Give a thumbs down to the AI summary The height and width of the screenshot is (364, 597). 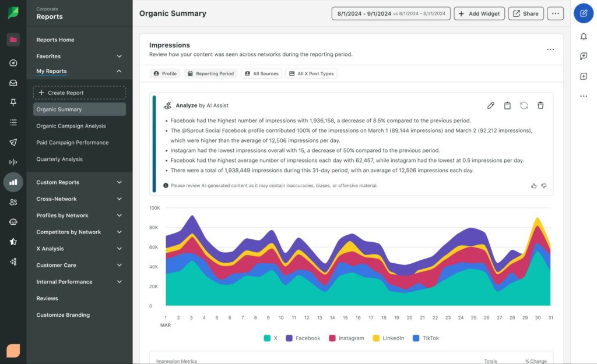(x=544, y=185)
